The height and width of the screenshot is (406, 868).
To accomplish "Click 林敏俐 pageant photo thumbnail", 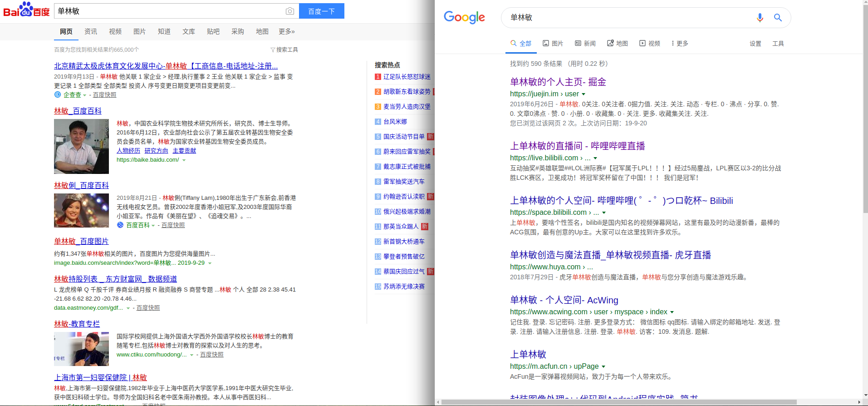I will [x=81, y=210].
